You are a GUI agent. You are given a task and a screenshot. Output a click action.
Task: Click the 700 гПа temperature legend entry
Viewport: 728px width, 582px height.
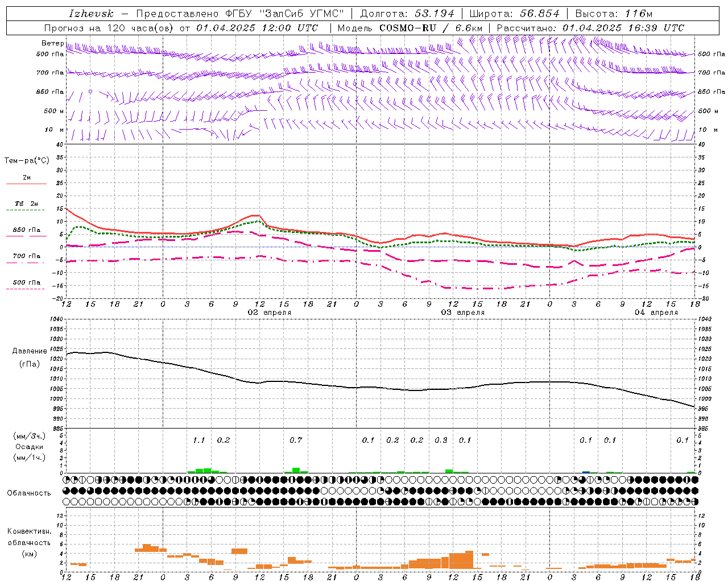(x=27, y=256)
